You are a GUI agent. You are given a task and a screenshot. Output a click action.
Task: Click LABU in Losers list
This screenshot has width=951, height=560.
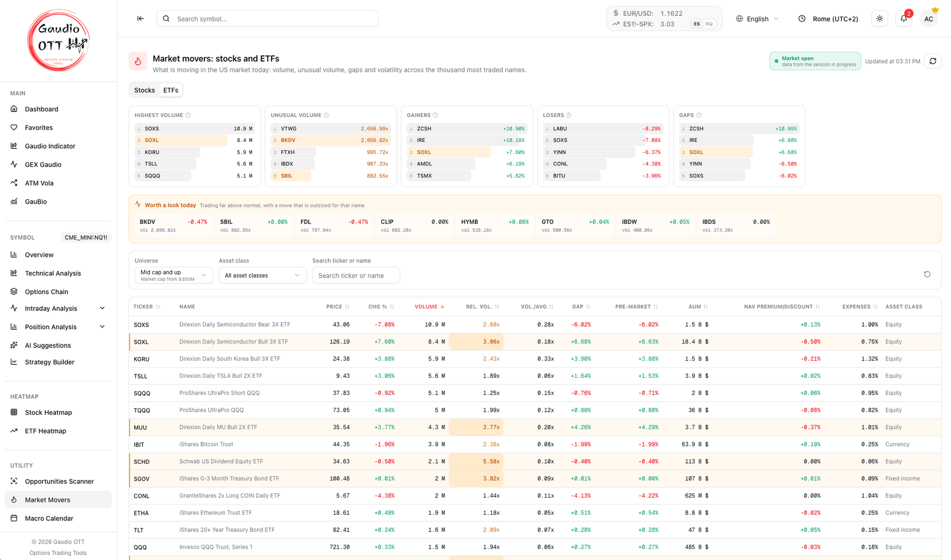pyautogui.click(x=603, y=128)
